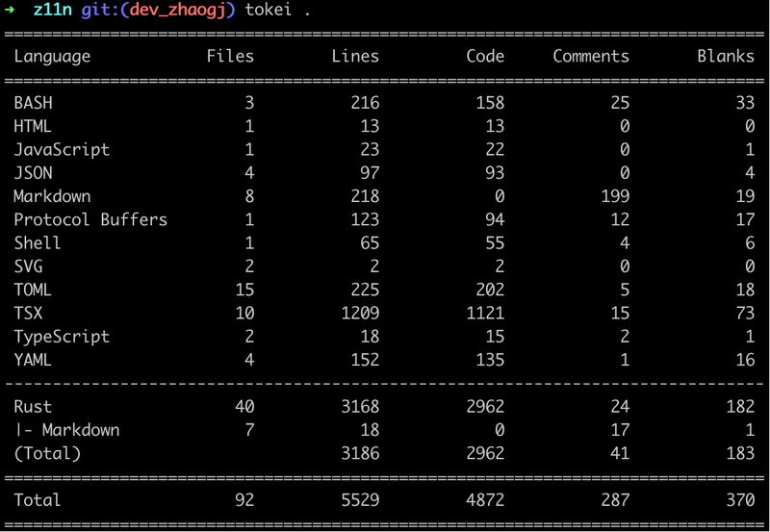The width and height of the screenshot is (770, 532).
Task: Click TOML files value 15
Action: [244, 290]
